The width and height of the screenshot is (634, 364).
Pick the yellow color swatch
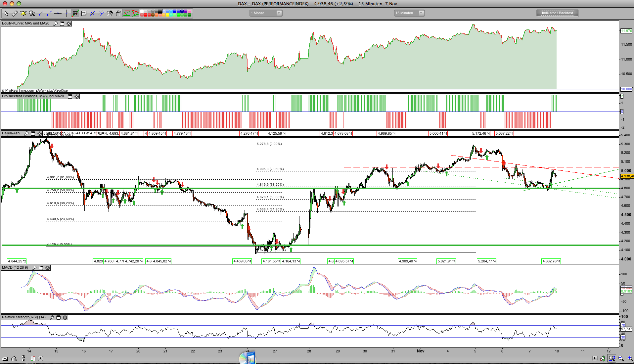[x=168, y=15]
